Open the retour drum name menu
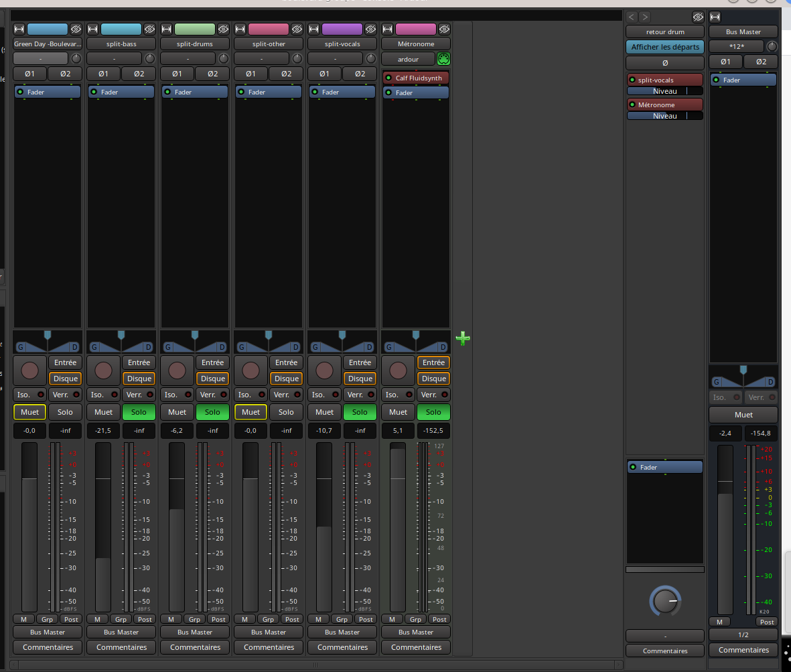 click(665, 31)
